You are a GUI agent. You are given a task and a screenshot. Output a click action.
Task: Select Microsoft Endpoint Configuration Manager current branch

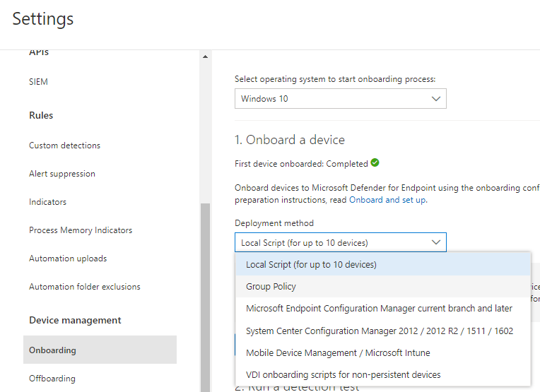pos(379,309)
